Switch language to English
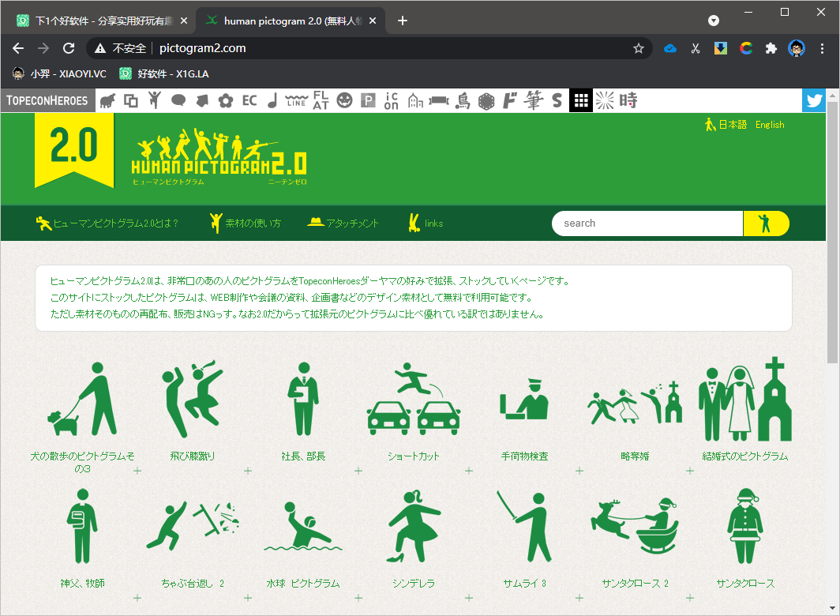 tap(770, 125)
